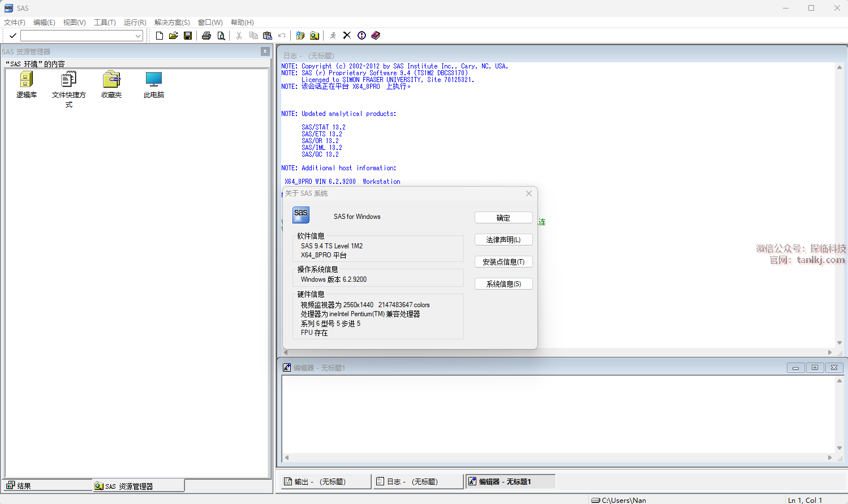The width and height of the screenshot is (848, 504).
Task: Click the Save floppy disk icon
Action: tap(188, 36)
